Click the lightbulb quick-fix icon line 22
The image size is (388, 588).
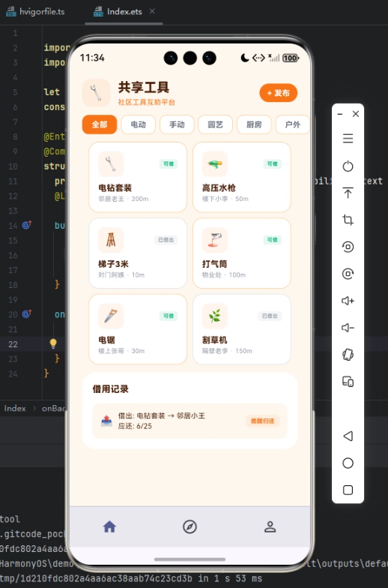tap(53, 343)
